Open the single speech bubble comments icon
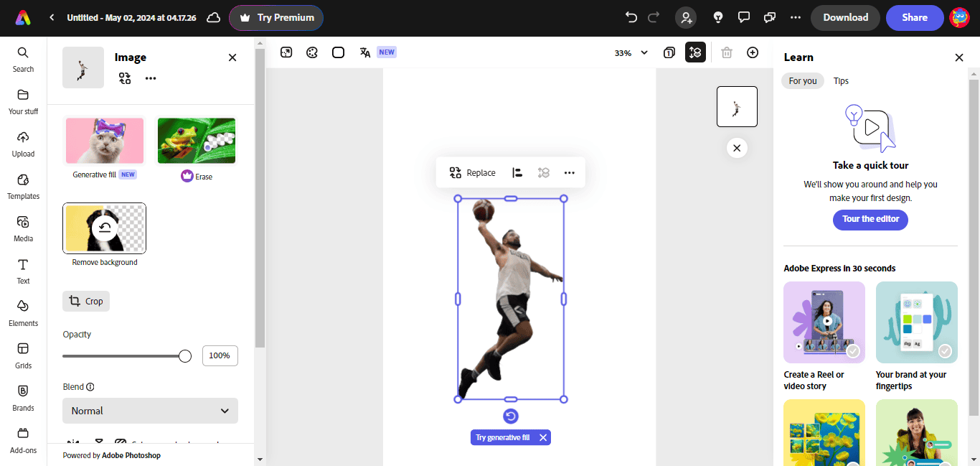Viewport: 980px width, 466px height. point(744,17)
